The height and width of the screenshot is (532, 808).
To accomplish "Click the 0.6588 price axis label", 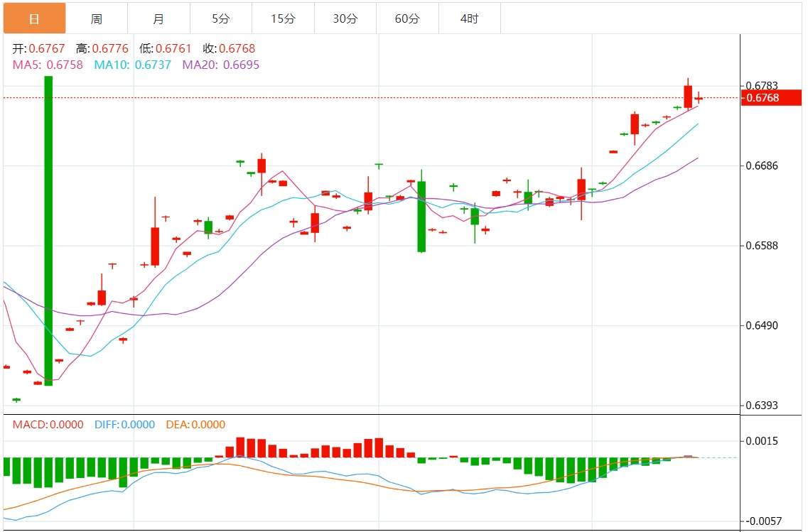I will tap(762, 245).
